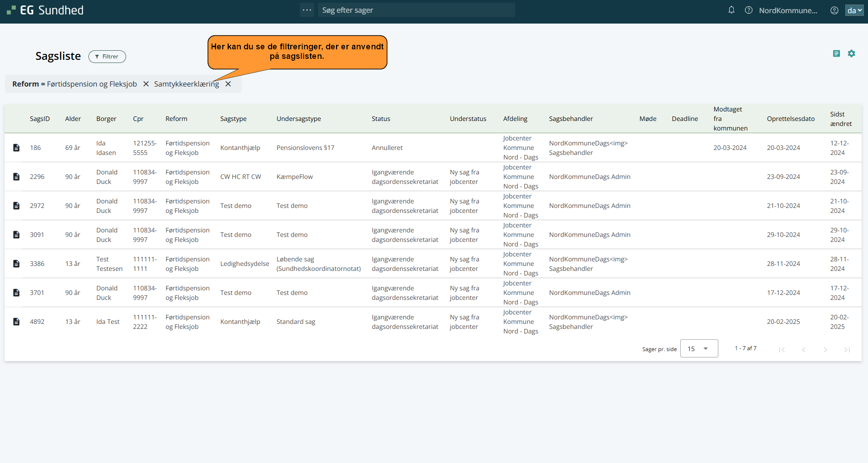Sort by Sagstype column header

(x=234, y=119)
